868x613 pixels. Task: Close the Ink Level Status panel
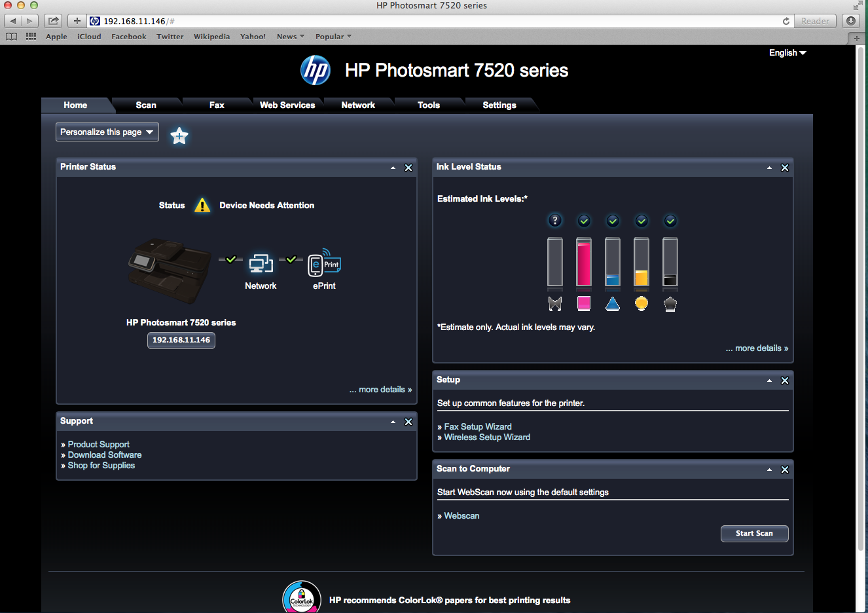[x=785, y=168]
